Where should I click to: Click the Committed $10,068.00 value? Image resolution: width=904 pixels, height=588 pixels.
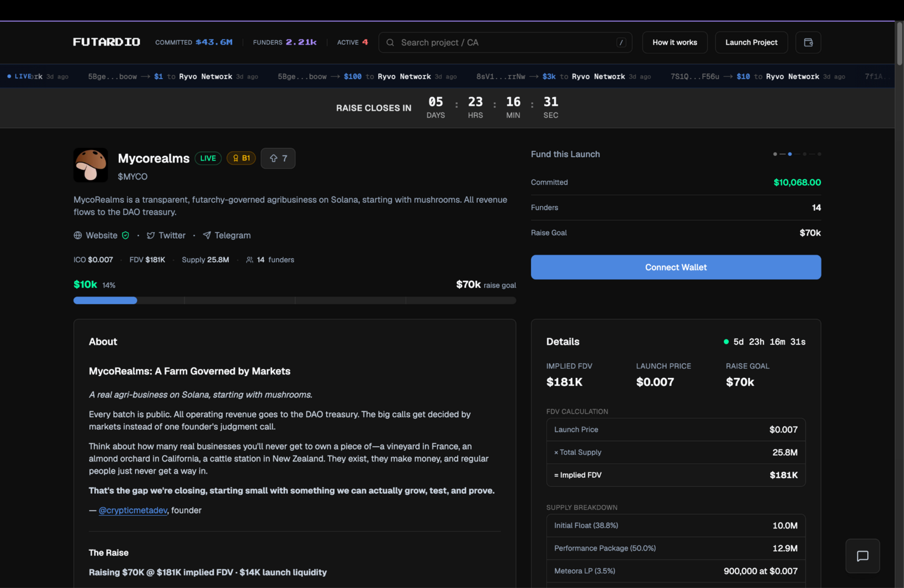pos(797,182)
